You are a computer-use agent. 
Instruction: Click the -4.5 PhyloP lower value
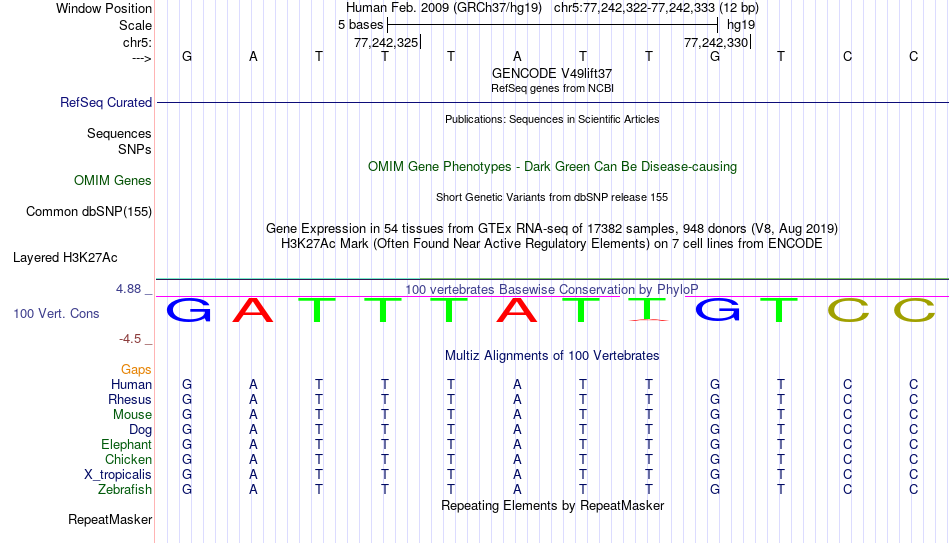click(130, 339)
